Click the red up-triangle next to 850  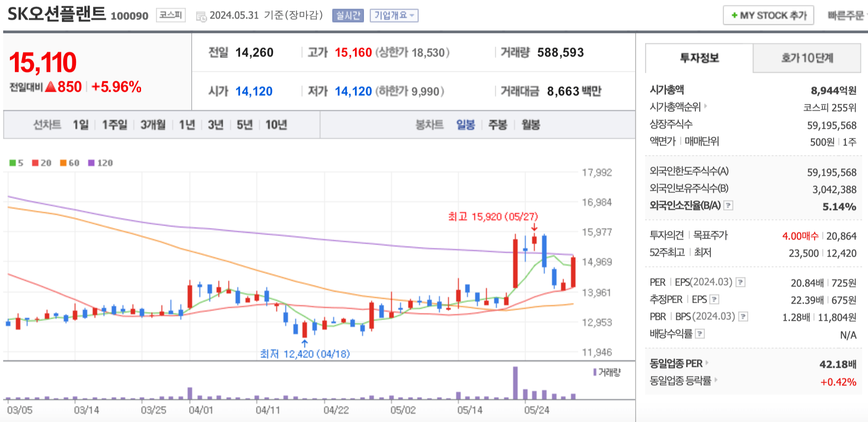click(x=51, y=87)
